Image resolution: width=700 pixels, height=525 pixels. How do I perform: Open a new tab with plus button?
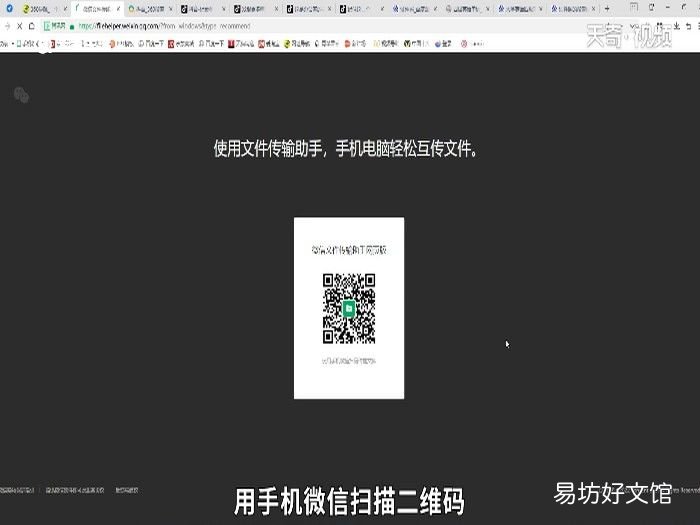click(607, 8)
